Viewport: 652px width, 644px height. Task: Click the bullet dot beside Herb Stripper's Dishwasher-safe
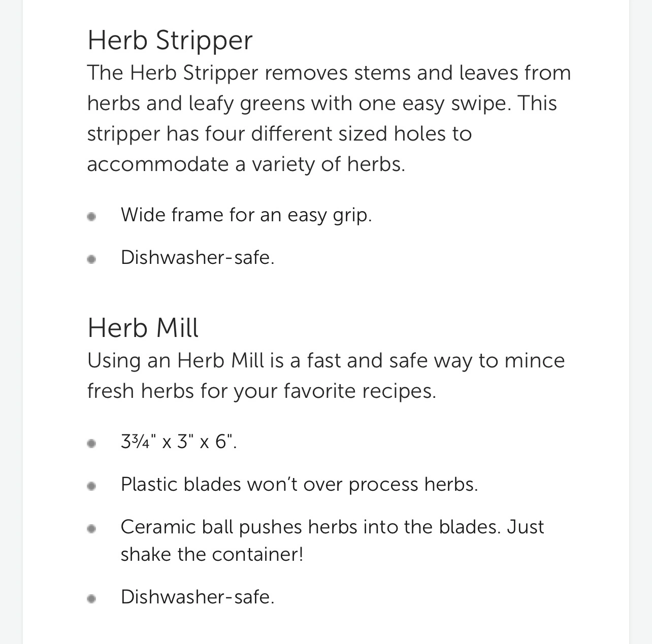pos(91,259)
